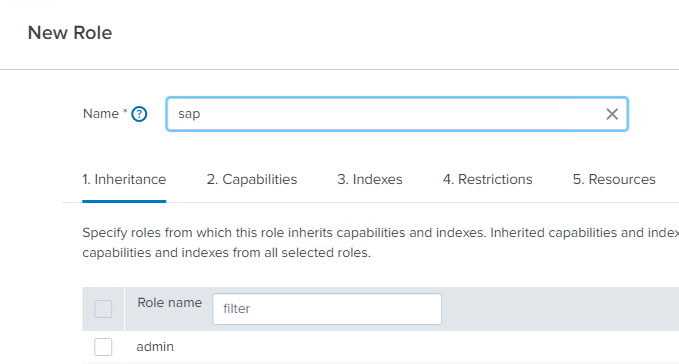Screen dimensions: 679x364
Task: Sort by the Role name column header
Action: (x=169, y=303)
